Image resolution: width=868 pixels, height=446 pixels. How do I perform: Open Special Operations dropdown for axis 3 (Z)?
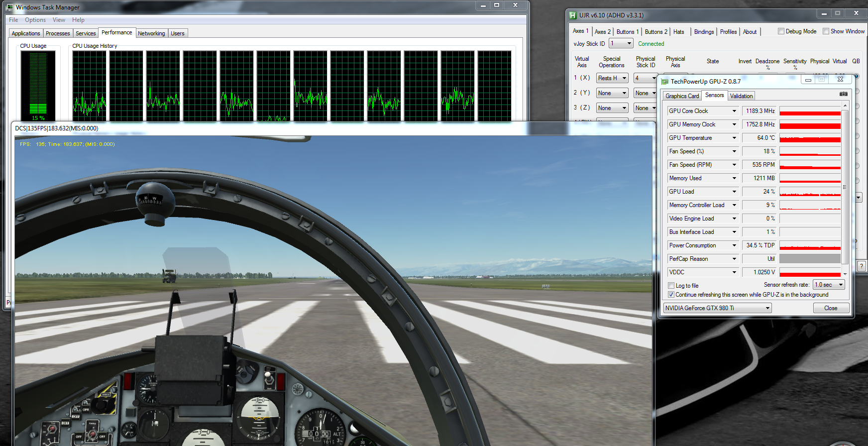tap(612, 108)
